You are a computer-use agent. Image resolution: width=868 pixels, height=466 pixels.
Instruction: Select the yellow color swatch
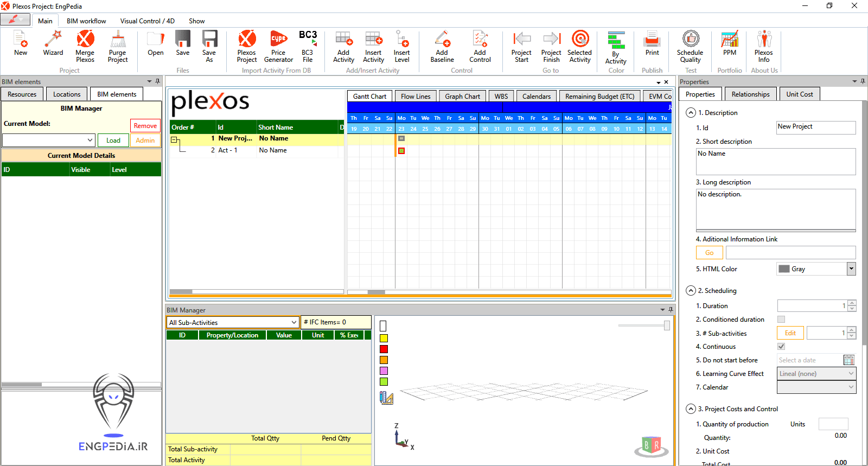(x=384, y=338)
